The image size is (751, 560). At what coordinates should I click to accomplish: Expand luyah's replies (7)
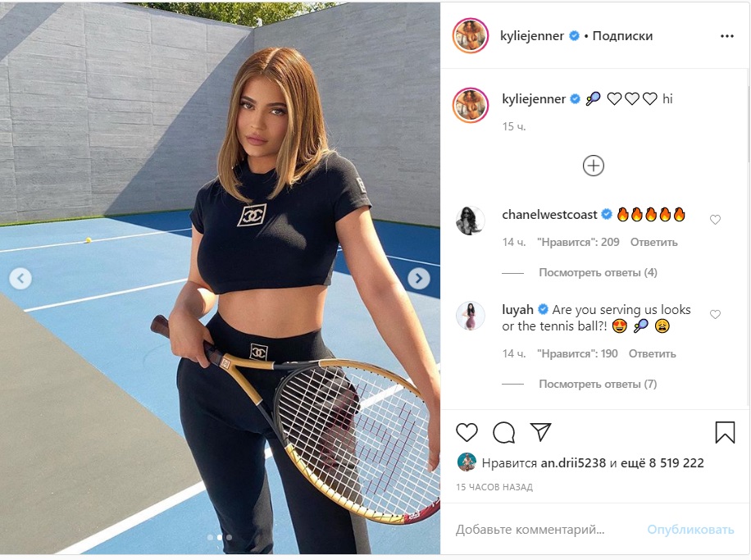point(598,385)
